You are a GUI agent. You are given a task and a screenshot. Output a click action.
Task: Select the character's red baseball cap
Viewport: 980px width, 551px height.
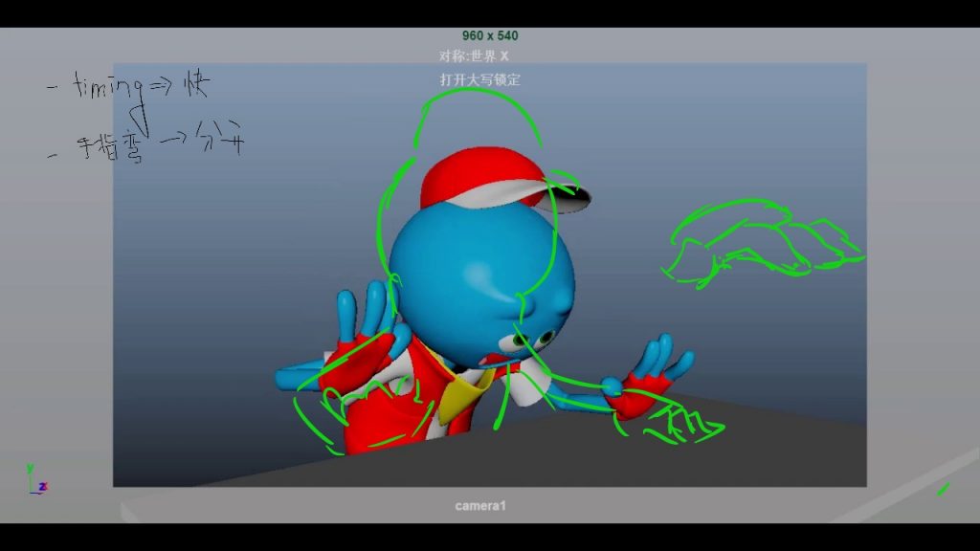coord(503,180)
